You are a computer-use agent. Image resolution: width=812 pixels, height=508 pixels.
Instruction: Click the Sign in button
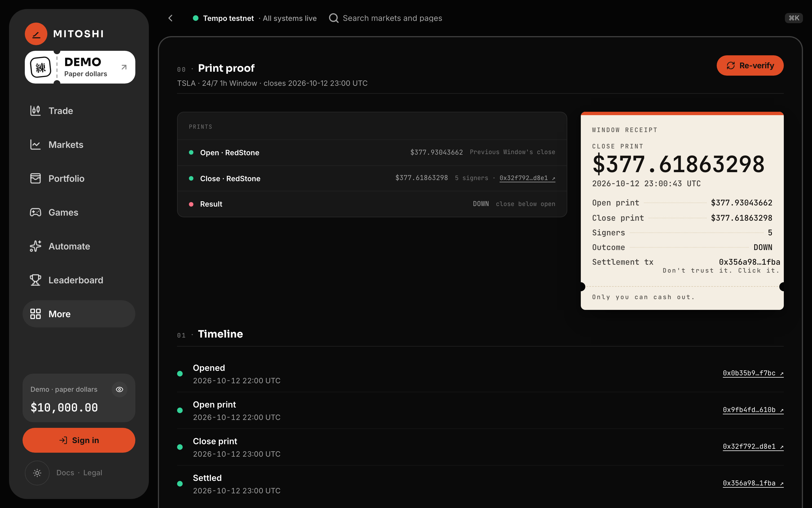79,440
